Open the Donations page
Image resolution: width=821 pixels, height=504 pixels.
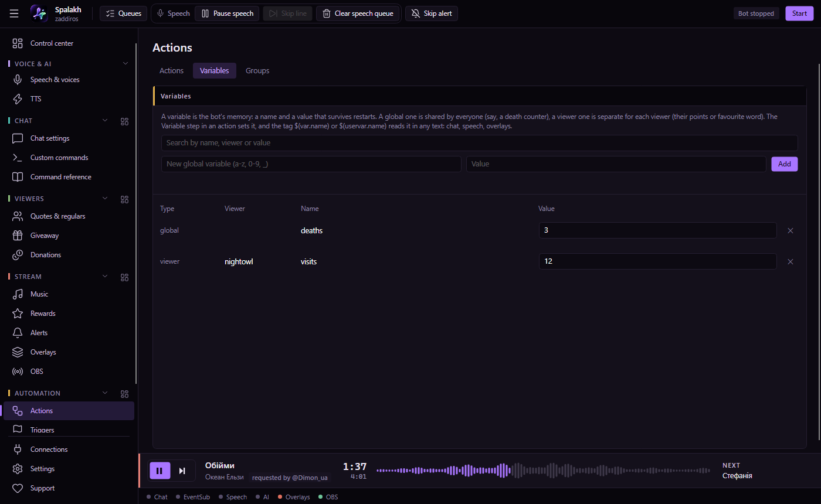[69, 255]
